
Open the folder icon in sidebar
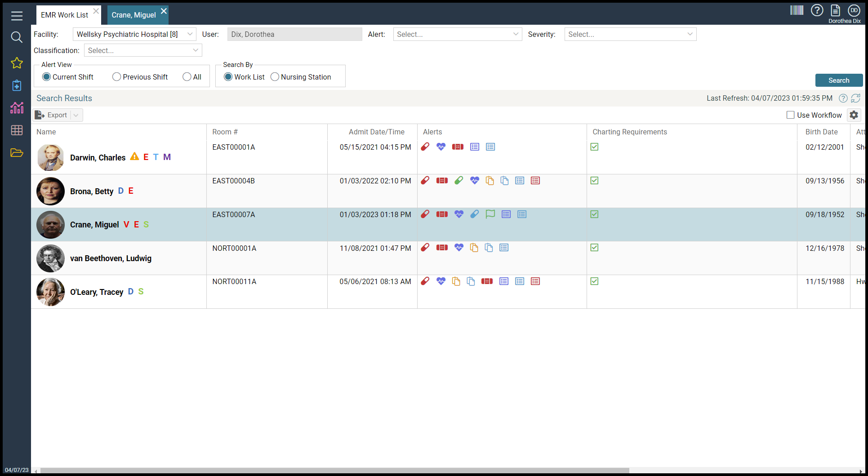pyautogui.click(x=17, y=153)
